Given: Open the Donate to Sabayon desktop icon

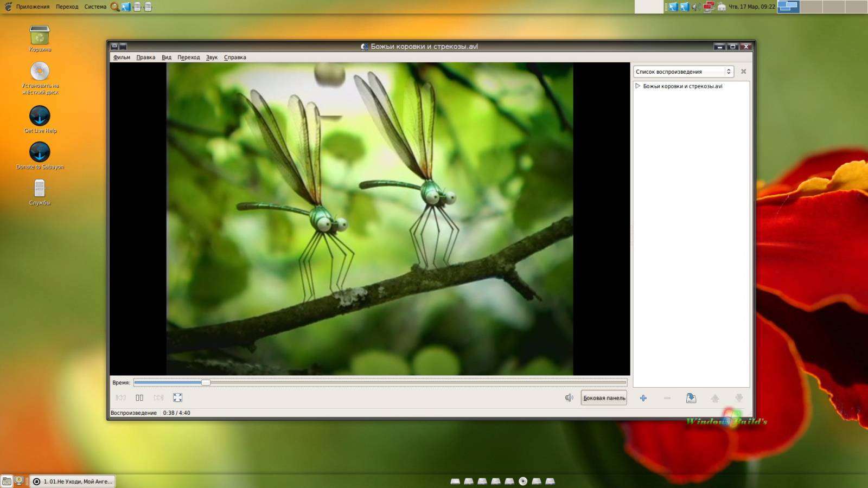Looking at the screenshot, I should (40, 152).
